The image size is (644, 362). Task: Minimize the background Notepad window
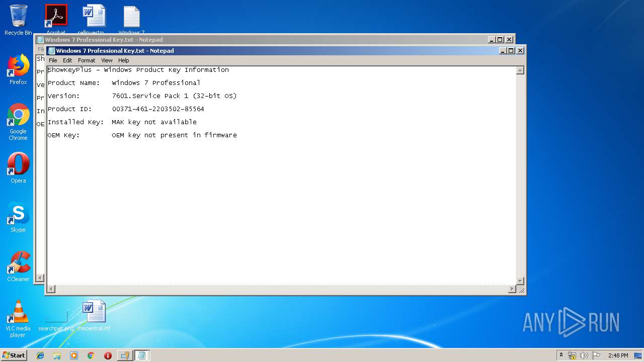492,40
